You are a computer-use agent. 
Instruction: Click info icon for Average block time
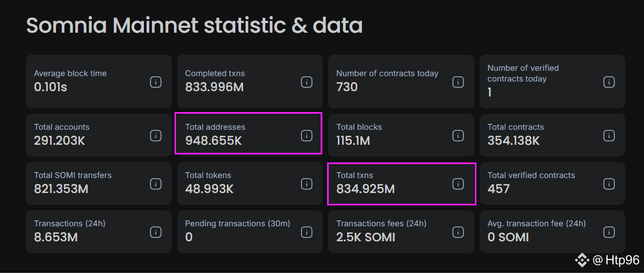coord(156,82)
